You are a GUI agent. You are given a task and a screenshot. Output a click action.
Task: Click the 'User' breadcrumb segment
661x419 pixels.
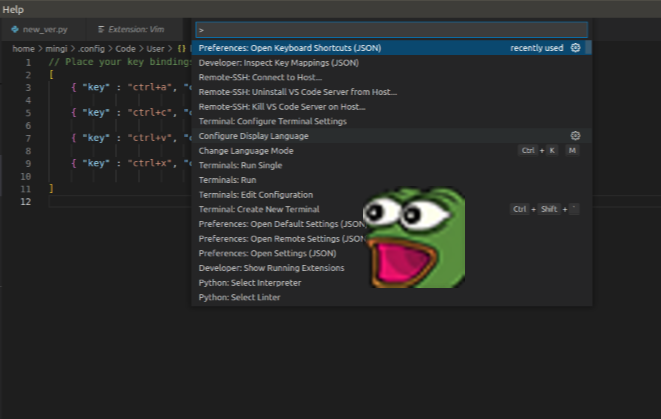pyautogui.click(x=155, y=49)
